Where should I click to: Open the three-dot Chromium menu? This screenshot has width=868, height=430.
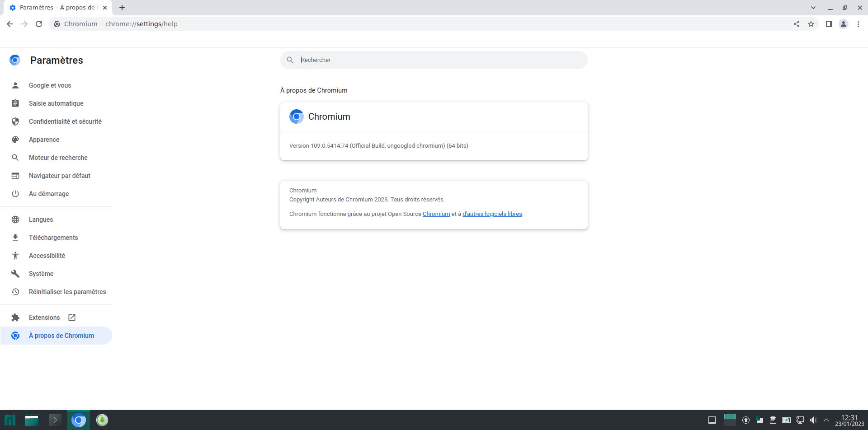(x=858, y=24)
